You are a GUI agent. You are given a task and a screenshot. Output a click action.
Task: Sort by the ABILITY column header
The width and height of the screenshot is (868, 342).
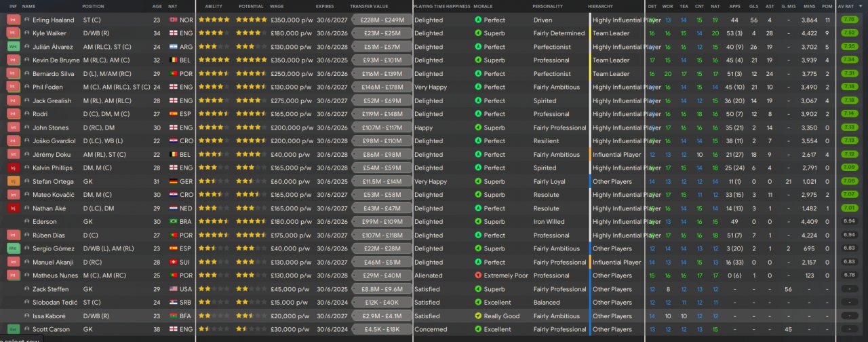point(214,6)
